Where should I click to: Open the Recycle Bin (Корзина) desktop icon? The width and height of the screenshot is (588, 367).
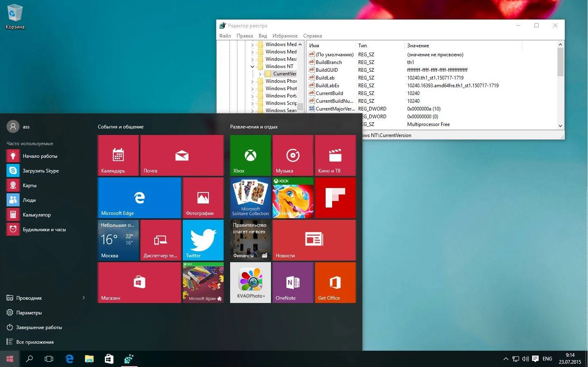coord(15,17)
